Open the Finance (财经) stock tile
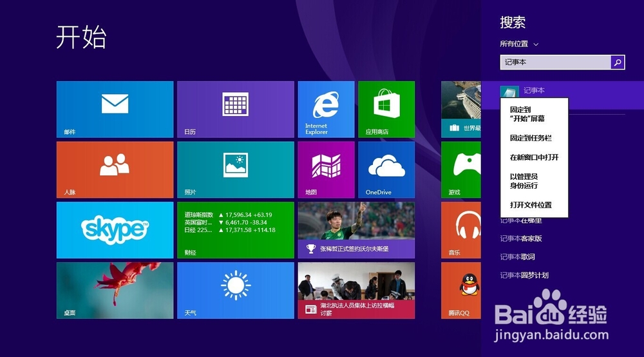The height and width of the screenshot is (357, 644). pyautogui.click(x=235, y=230)
